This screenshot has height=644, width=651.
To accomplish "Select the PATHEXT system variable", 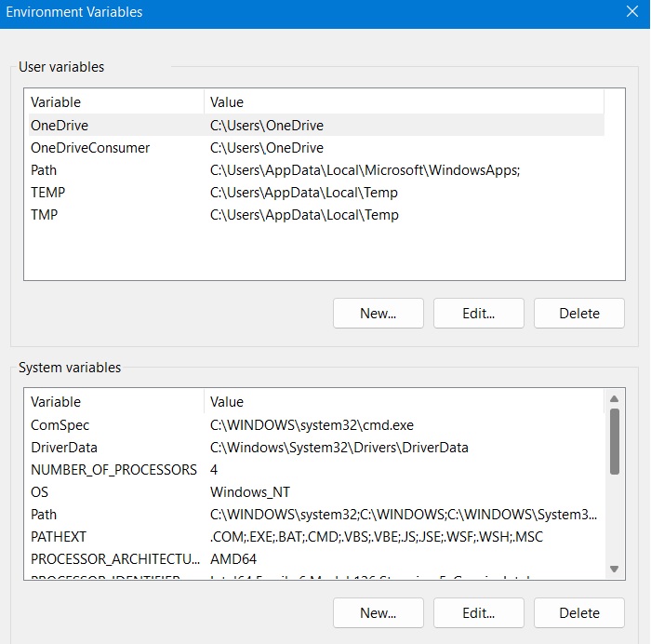I will 316,537.
